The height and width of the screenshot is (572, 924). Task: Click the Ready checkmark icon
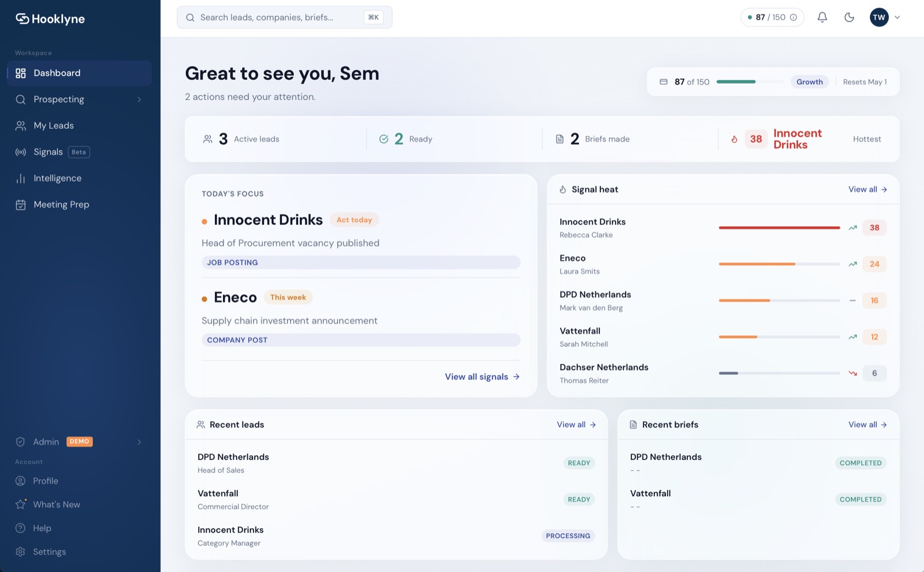coord(383,139)
